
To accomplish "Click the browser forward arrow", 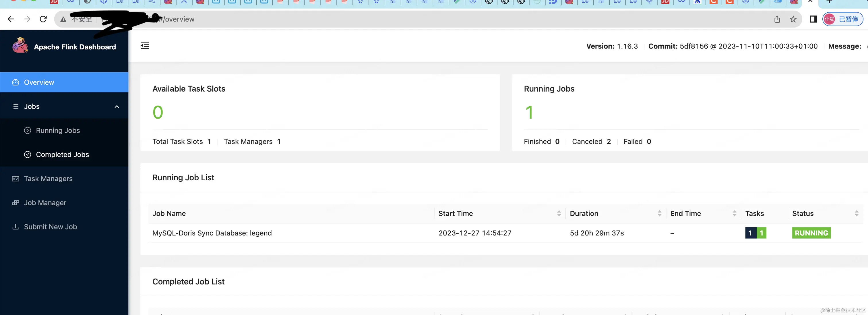I will 27,19.
